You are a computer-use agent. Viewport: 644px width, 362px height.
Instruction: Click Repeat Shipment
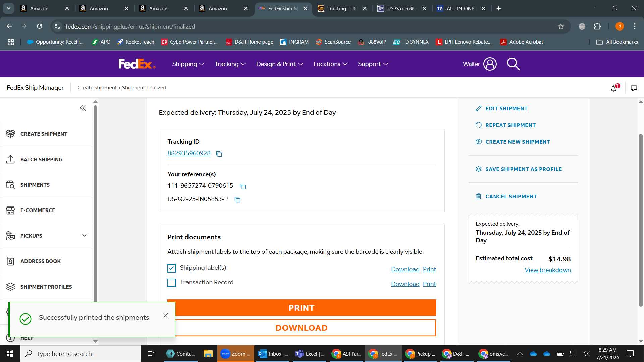coord(505,125)
